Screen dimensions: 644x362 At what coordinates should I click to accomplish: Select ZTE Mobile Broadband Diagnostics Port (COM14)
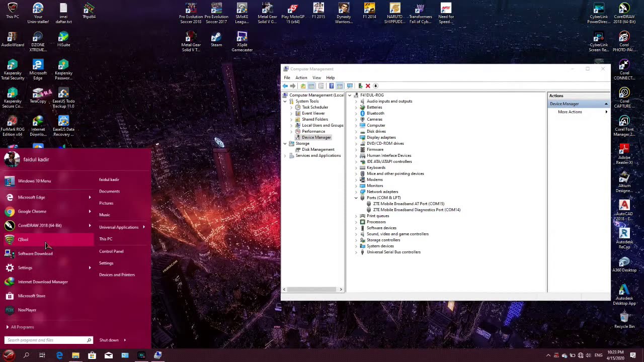point(417,210)
